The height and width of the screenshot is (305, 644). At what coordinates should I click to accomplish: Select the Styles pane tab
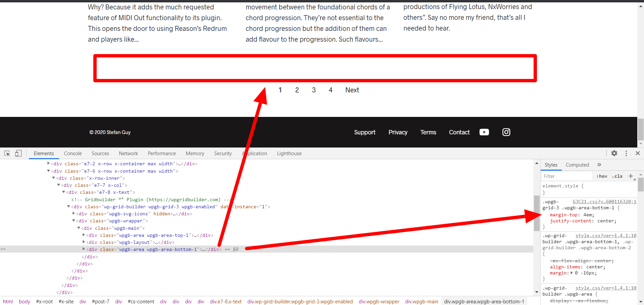551,165
